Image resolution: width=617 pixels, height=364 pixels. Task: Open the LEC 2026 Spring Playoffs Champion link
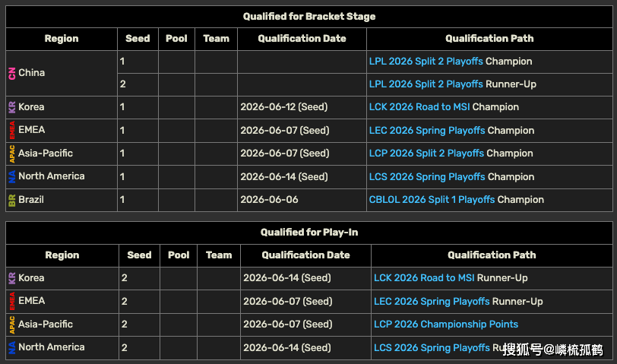(426, 130)
